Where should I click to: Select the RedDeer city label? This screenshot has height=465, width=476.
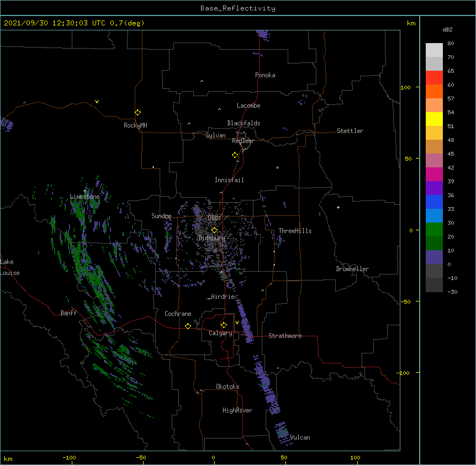(x=243, y=141)
